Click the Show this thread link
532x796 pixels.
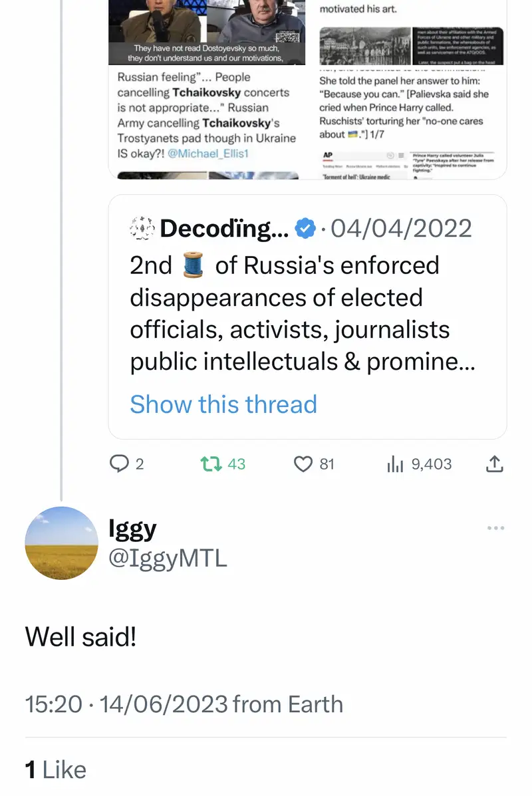pyautogui.click(x=223, y=404)
